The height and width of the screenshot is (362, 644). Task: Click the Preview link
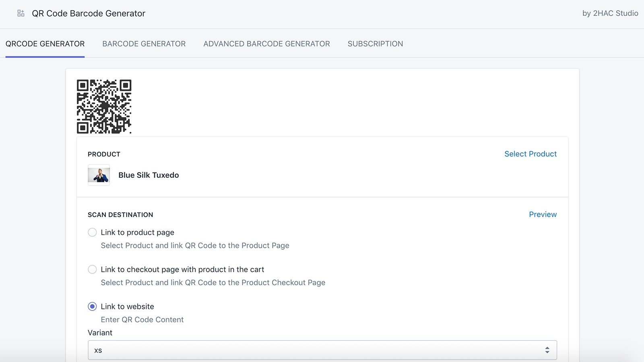pos(543,214)
